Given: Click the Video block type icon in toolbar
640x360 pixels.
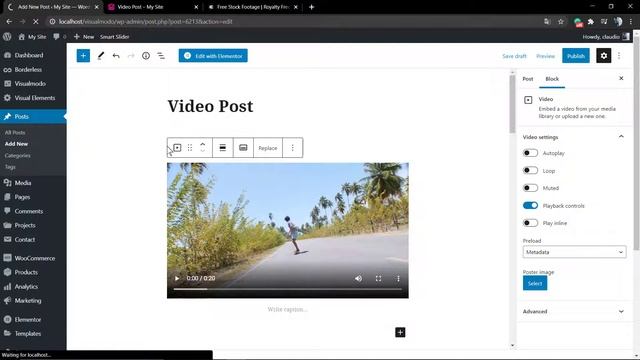Looking at the screenshot, I should 177,148.
